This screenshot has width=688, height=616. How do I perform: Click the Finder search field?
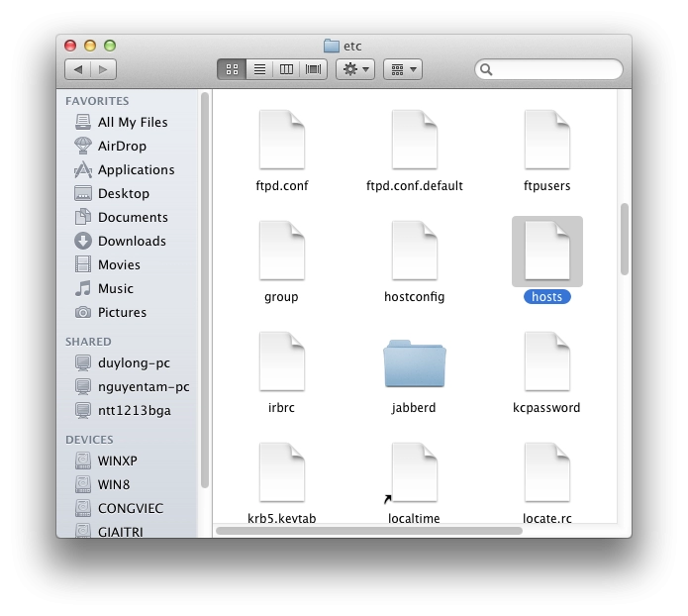(x=548, y=69)
